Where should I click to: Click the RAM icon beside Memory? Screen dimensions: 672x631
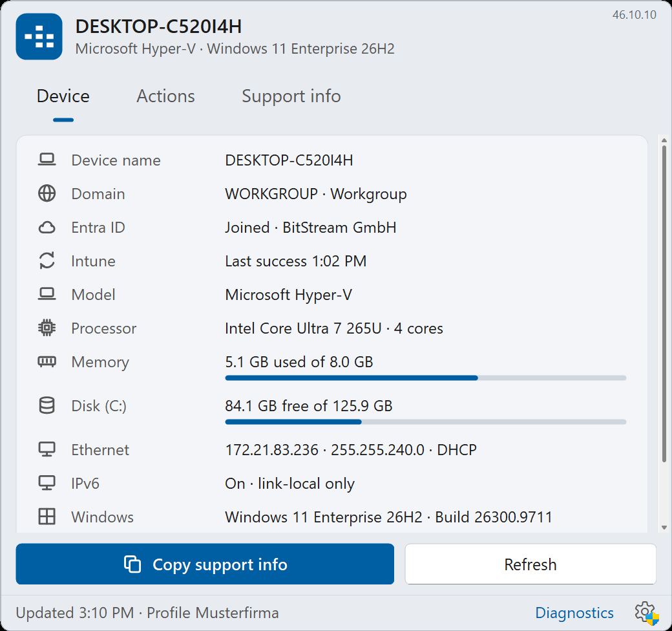pos(47,362)
